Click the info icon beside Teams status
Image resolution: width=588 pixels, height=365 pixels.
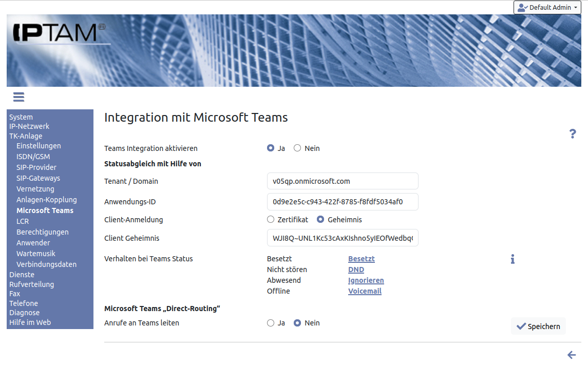513,259
